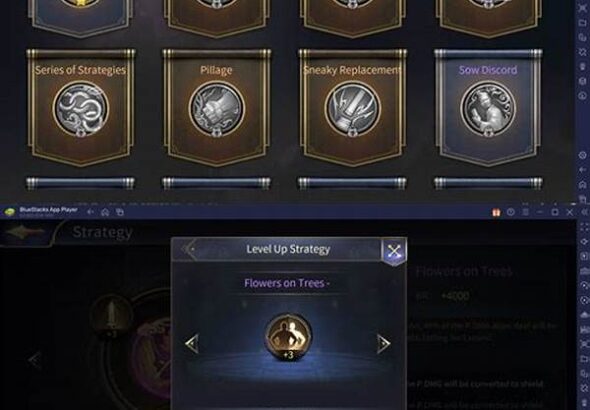Viewport: 590px width, 410px height.
Task: Open the help icon in BlueStacks title bar
Action: 511,212
